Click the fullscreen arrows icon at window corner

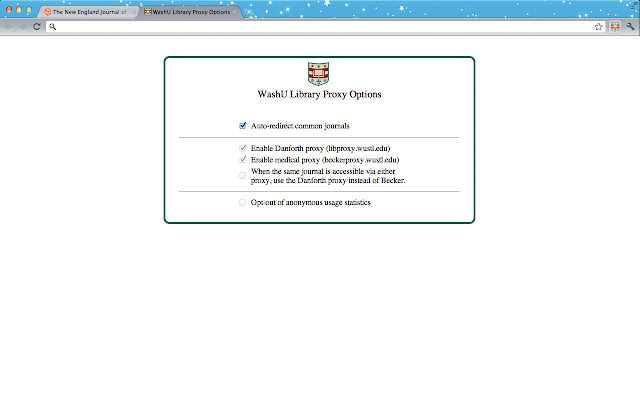pyautogui.click(x=634, y=5)
